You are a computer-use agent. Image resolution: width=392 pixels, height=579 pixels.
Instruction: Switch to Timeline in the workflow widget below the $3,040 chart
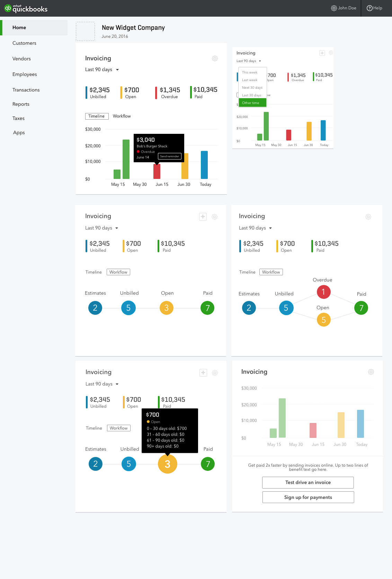(93, 272)
